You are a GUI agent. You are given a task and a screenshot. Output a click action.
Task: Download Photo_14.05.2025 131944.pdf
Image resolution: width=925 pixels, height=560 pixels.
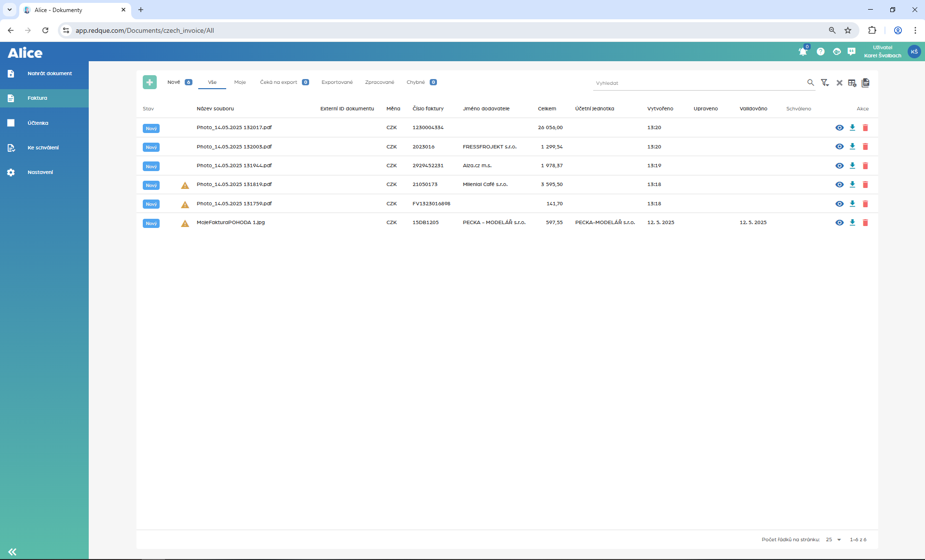click(x=853, y=166)
